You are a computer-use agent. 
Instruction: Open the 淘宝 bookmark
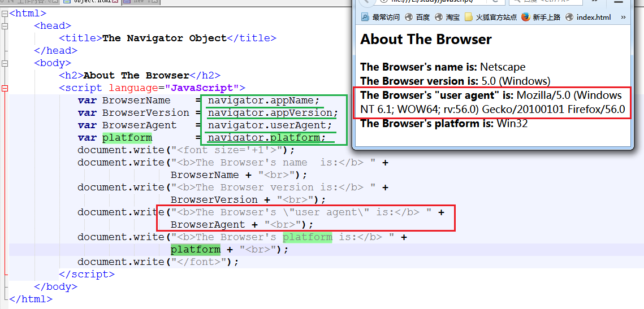tap(447, 18)
